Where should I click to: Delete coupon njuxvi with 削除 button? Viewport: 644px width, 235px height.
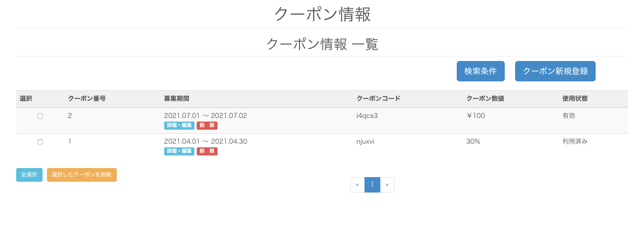[x=207, y=151]
